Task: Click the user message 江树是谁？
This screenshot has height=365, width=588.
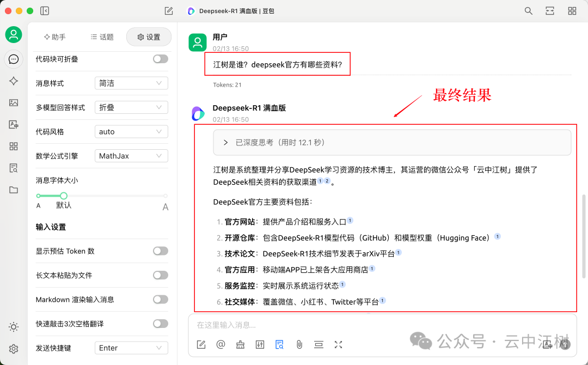Action: [278, 64]
